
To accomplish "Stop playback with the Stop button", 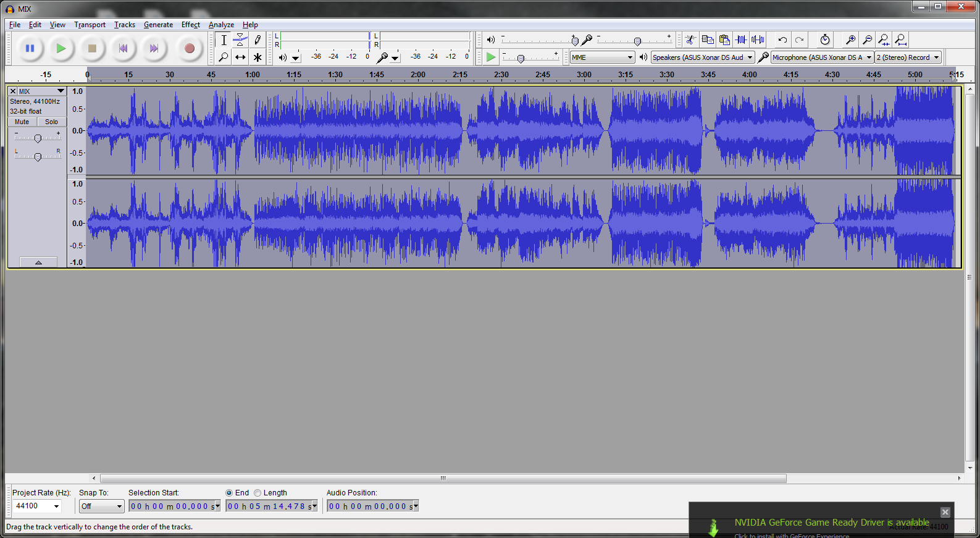I will (92, 48).
